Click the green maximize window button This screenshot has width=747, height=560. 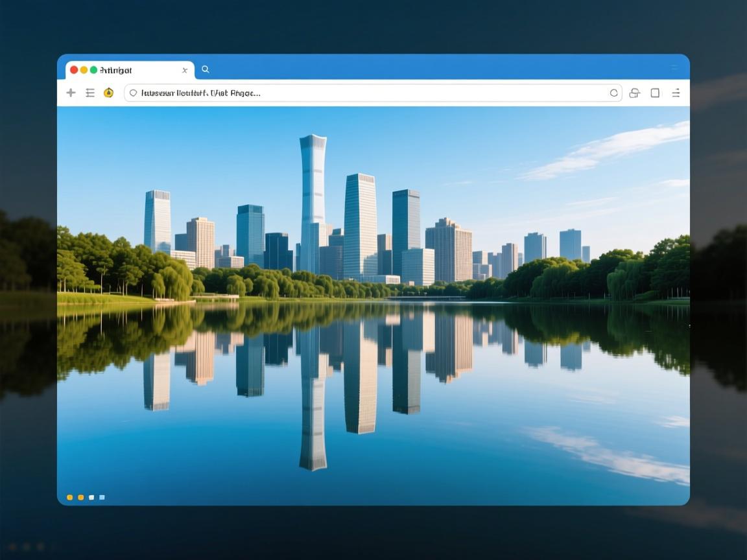click(x=93, y=70)
